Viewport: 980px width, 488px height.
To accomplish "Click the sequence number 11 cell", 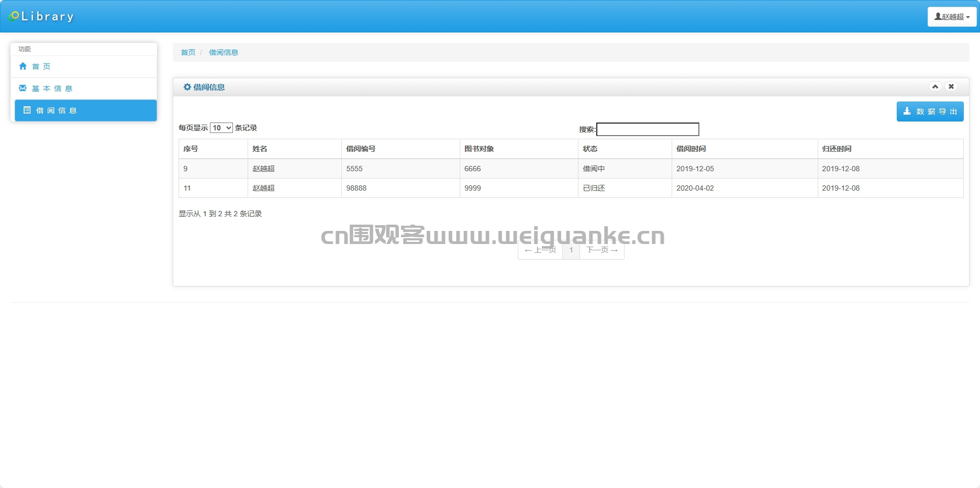I will (x=213, y=188).
